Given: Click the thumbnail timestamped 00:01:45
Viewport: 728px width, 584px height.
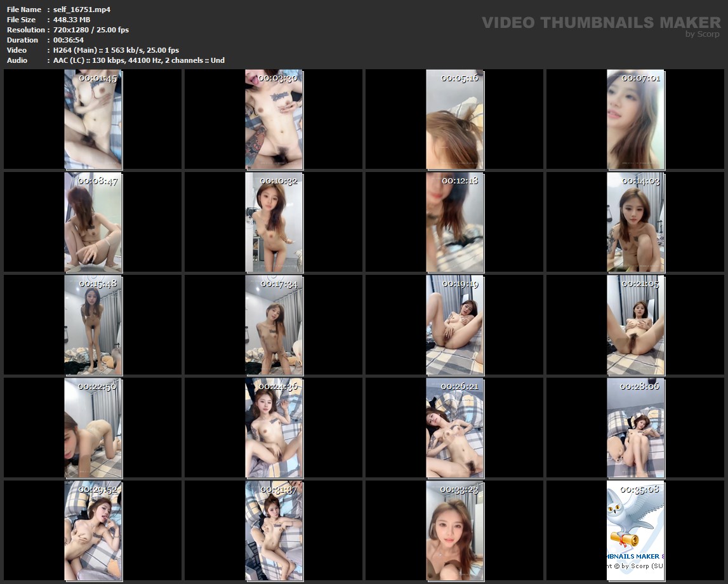Looking at the screenshot, I should pos(93,119).
